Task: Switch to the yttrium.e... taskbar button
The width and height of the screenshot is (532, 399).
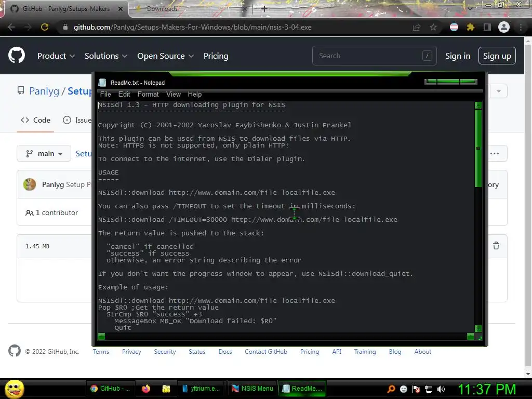Action: tap(201, 389)
